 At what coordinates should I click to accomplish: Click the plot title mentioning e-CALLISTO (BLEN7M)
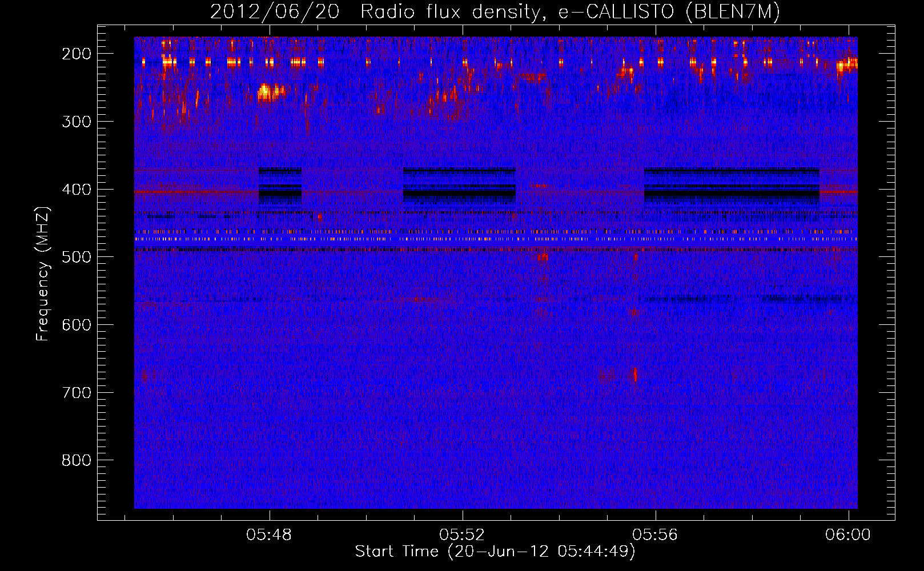point(495,11)
